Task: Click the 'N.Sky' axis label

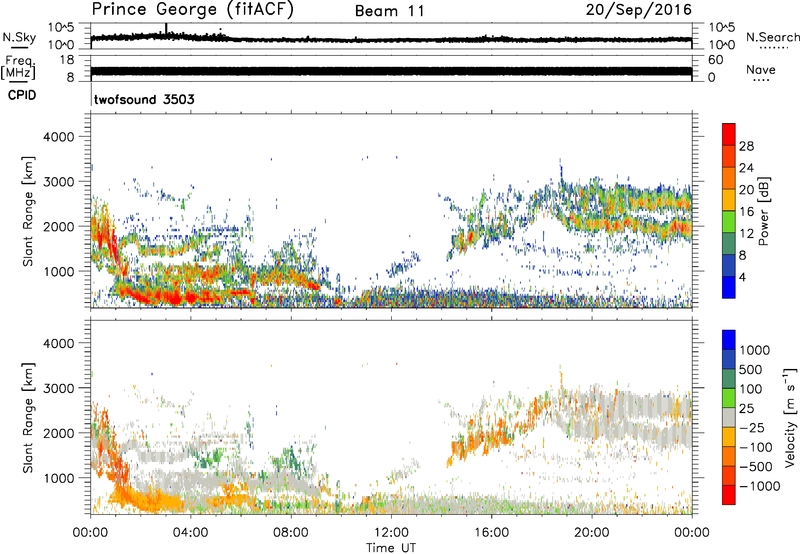Action: pyautogui.click(x=19, y=37)
